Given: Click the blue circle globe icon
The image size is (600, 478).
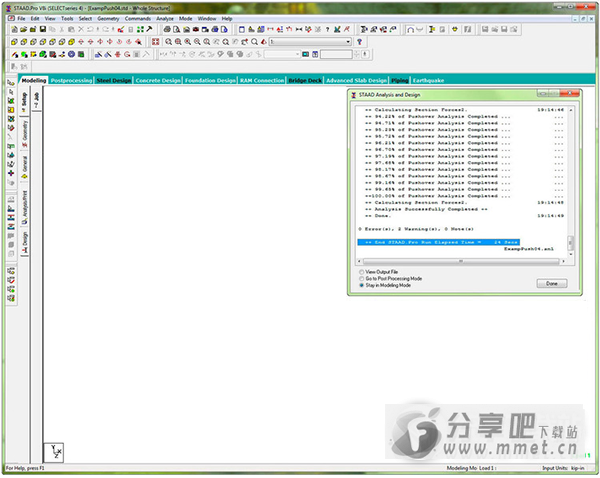Looking at the screenshot, I should pyautogui.click(x=72, y=54).
